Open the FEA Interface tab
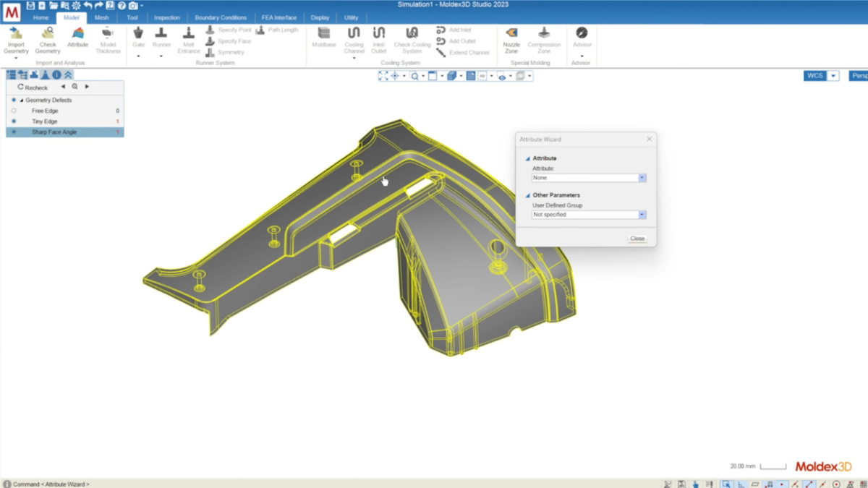The image size is (868, 488). [x=279, y=17]
